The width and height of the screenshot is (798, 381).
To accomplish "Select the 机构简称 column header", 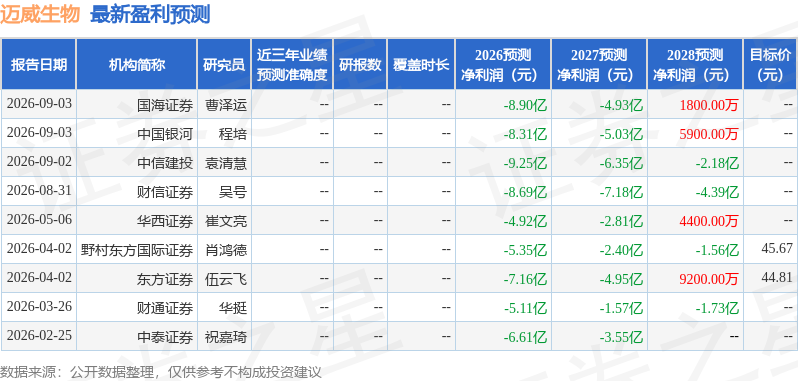I will [x=136, y=65].
